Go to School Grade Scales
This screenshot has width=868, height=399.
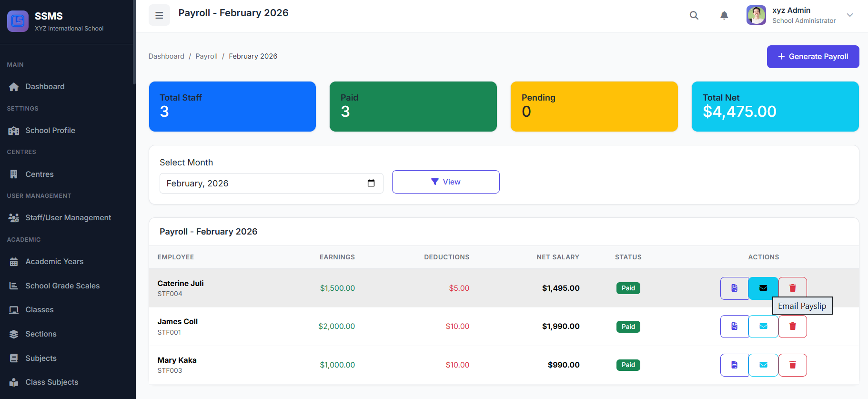(x=62, y=286)
